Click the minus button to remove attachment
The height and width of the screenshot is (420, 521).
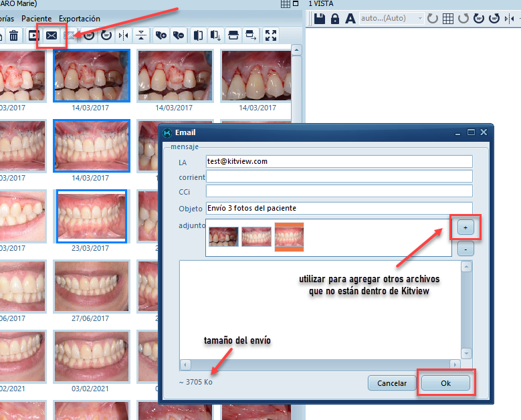coord(465,249)
